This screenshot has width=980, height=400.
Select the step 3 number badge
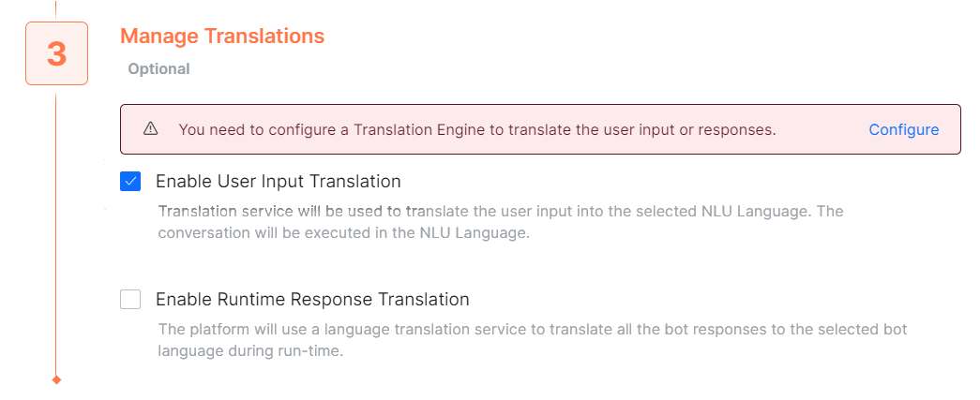(56, 53)
